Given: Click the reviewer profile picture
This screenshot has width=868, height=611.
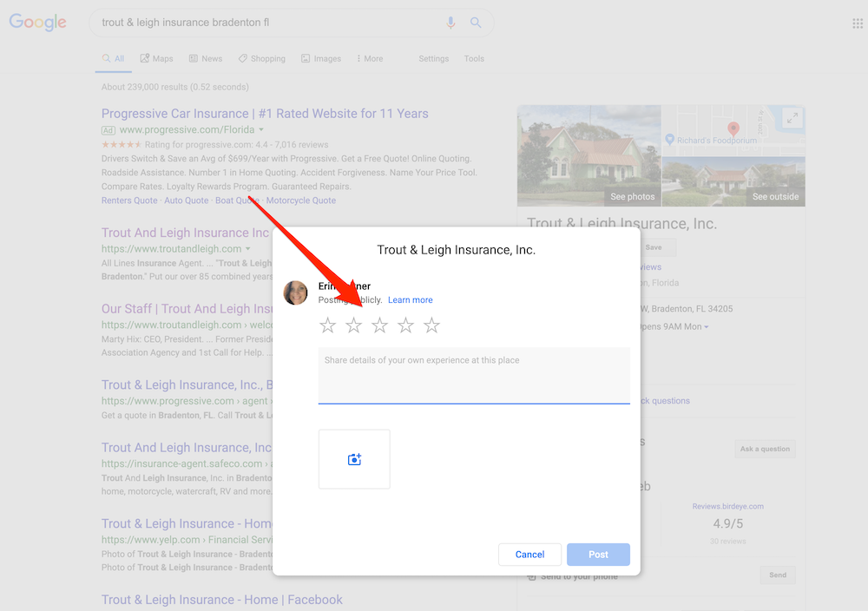Looking at the screenshot, I should pyautogui.click(x=296, y=292).
